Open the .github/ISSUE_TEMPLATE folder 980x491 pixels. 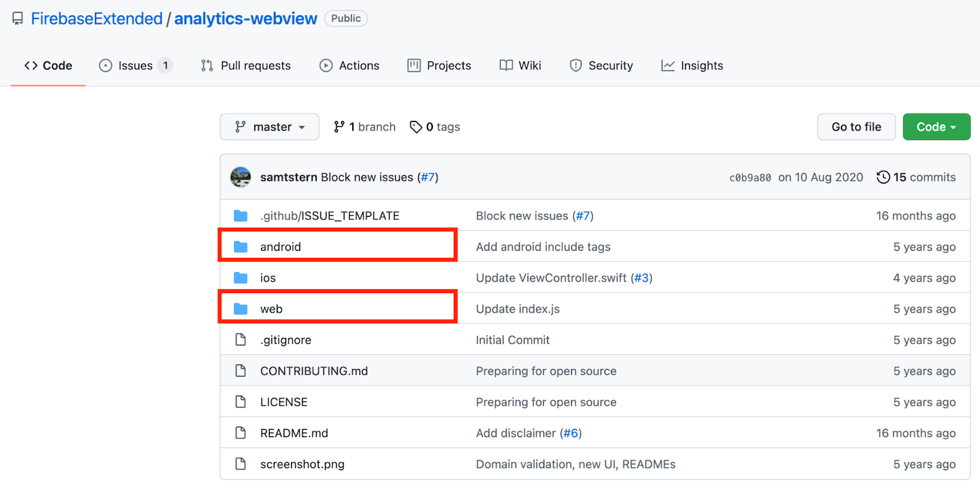pyautogui.click(x=330, y=216)
